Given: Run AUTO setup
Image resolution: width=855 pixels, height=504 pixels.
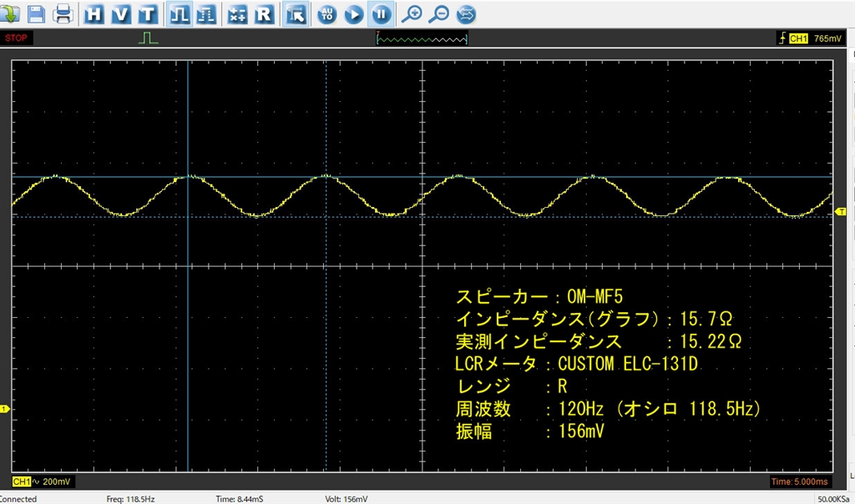Looking at the screenshot, I should coord(327,14).
